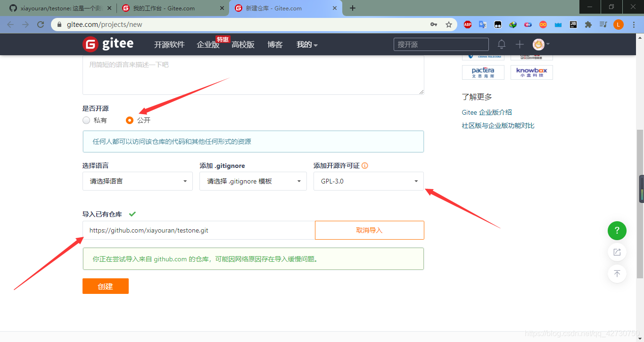Open the Chrome extensions puzzle menu

coord(588,25)
